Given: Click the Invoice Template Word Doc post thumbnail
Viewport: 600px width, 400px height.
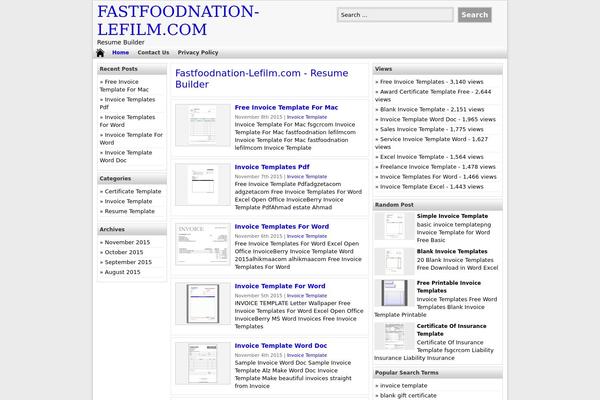Looking at the screenshot, I should (x=203, y=363).
